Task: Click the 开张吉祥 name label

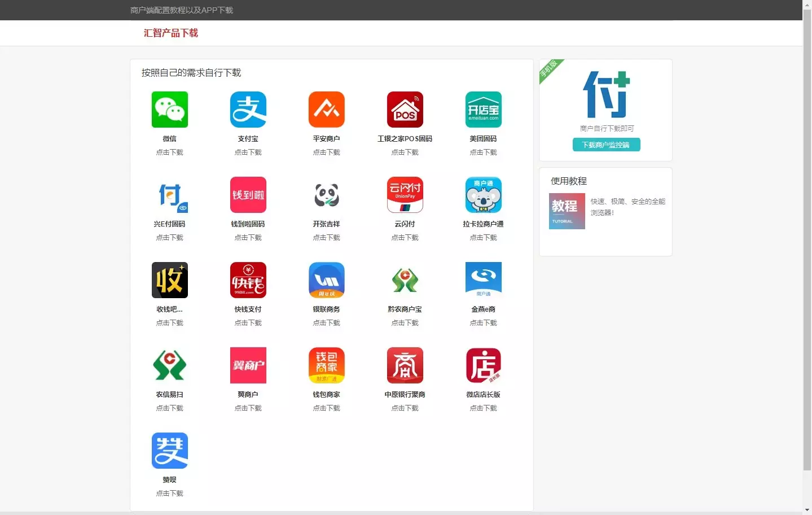Action: pyautogui.click(x=326, y=224)
